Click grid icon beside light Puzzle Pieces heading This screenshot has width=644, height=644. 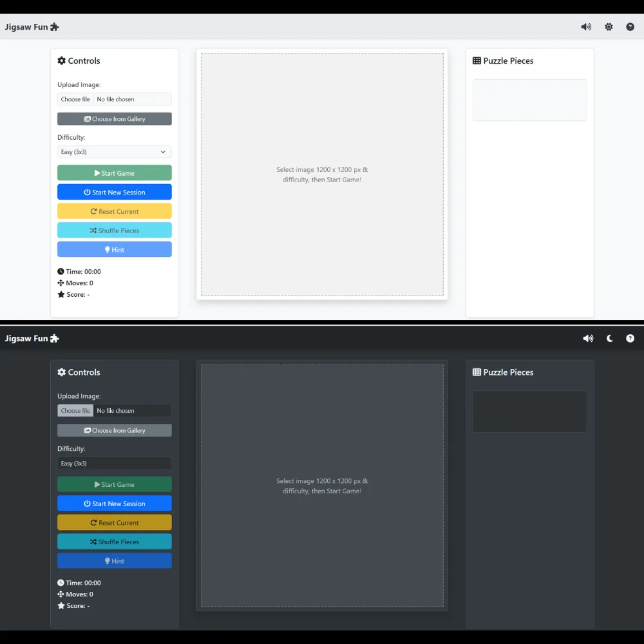(x=477, y=61)
